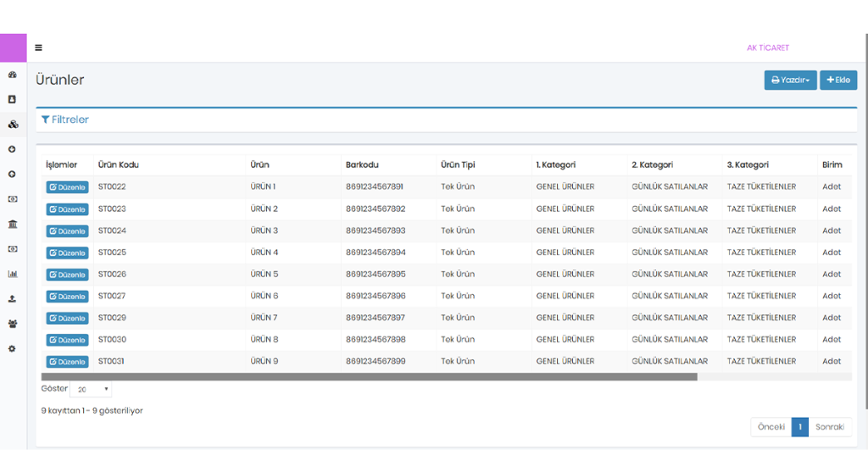This screenshot has width=868, height=472.
Task: Click the bank building sidebar icon
Action: tap(13, 224)
